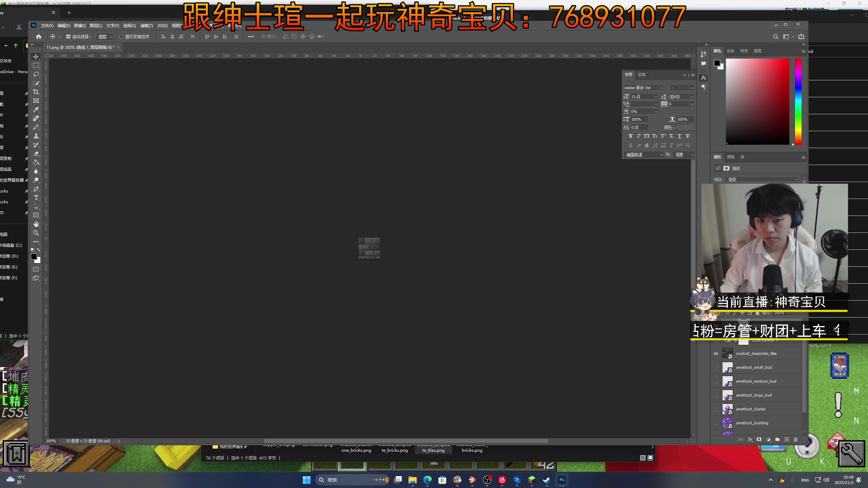Viewport: 868px width, 488px height.
Task: Select the Zoom tool
Action: [x=36, y=233]
